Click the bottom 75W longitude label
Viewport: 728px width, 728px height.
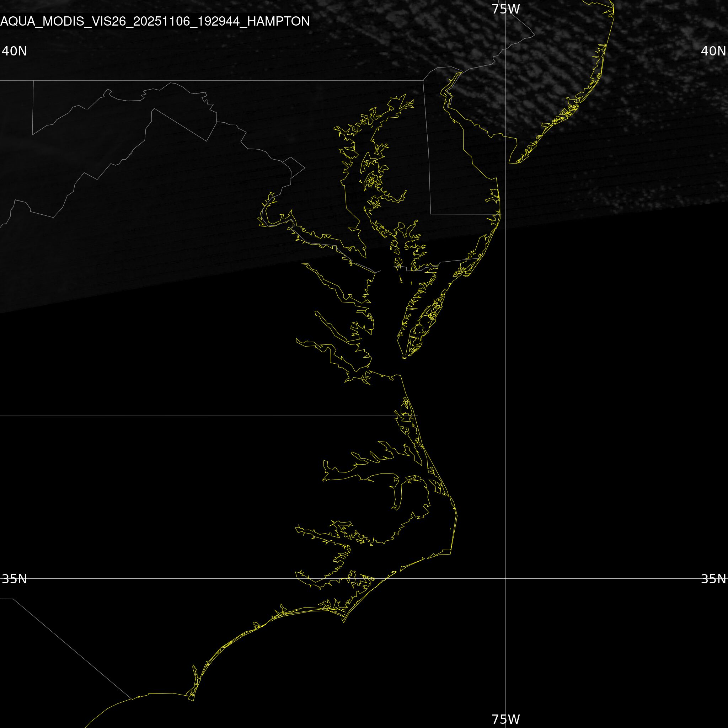(506, 719)
